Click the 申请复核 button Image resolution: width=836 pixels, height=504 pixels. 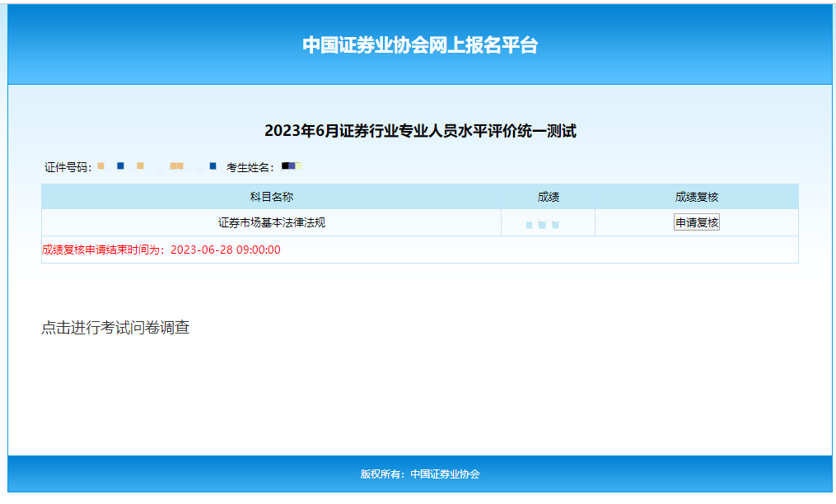tap(697, 222)
